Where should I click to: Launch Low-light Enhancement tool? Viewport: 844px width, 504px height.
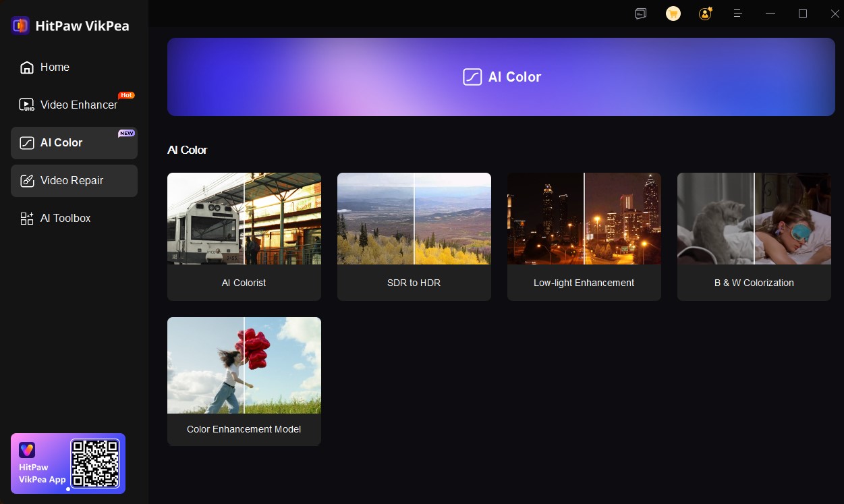click(584, 236)
